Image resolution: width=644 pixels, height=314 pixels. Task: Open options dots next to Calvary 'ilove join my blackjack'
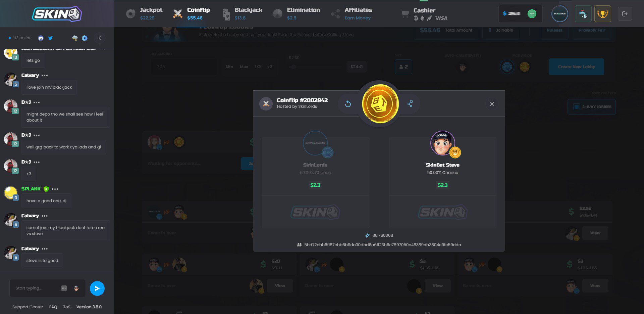click(45, 76)
